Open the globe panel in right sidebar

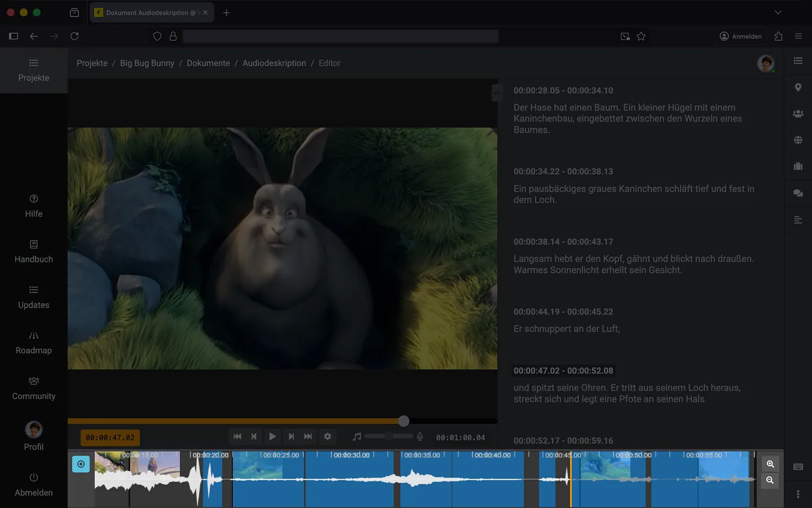[x=798, y=140]
